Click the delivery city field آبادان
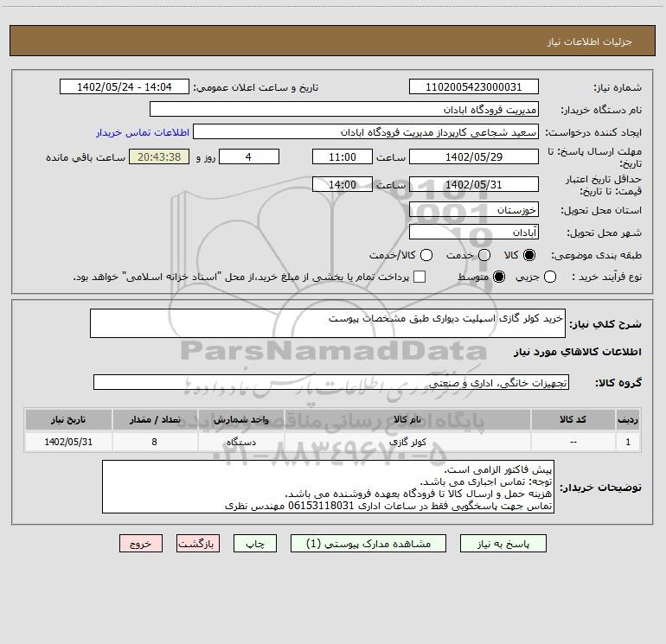The height and width of the screenshot is (644, 666). tap(474, 232)
